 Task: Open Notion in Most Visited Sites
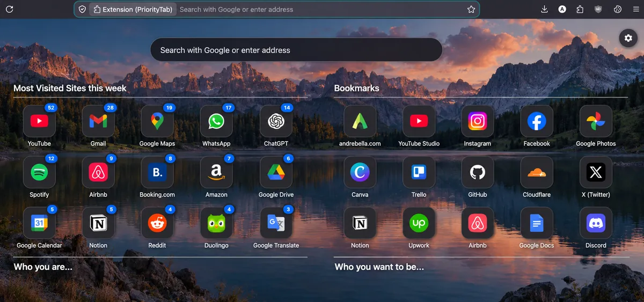pos(98,223)
